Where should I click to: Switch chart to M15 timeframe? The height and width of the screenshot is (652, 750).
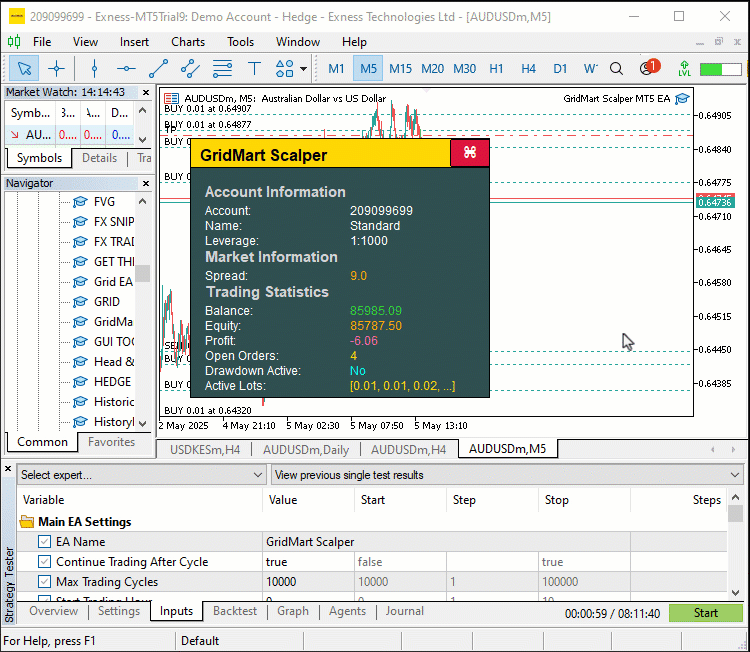(x=400, y=69)
